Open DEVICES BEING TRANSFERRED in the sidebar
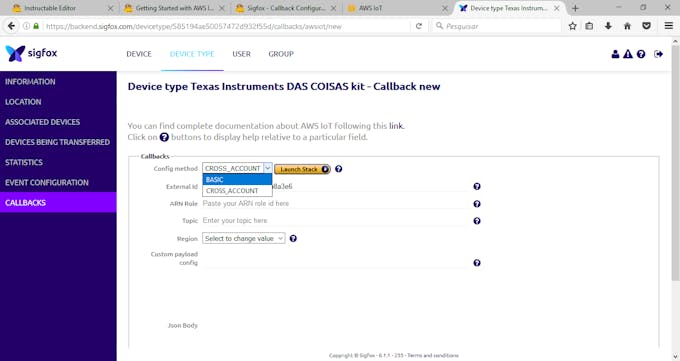 pyautogui.click(x=58, y=142)
